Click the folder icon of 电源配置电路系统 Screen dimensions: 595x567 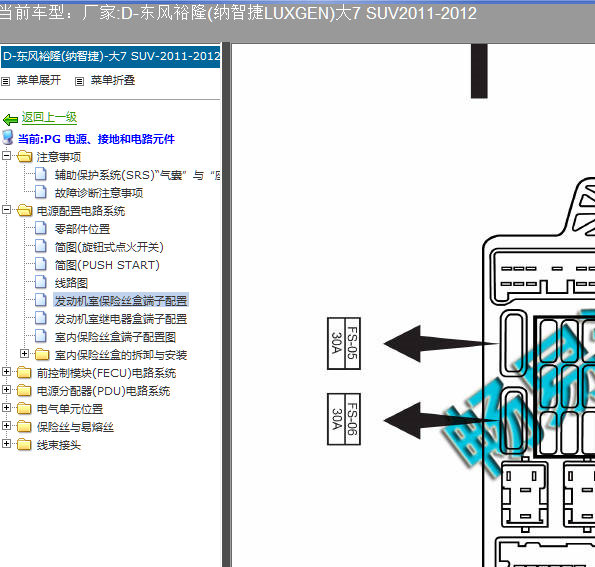point(25,210)
